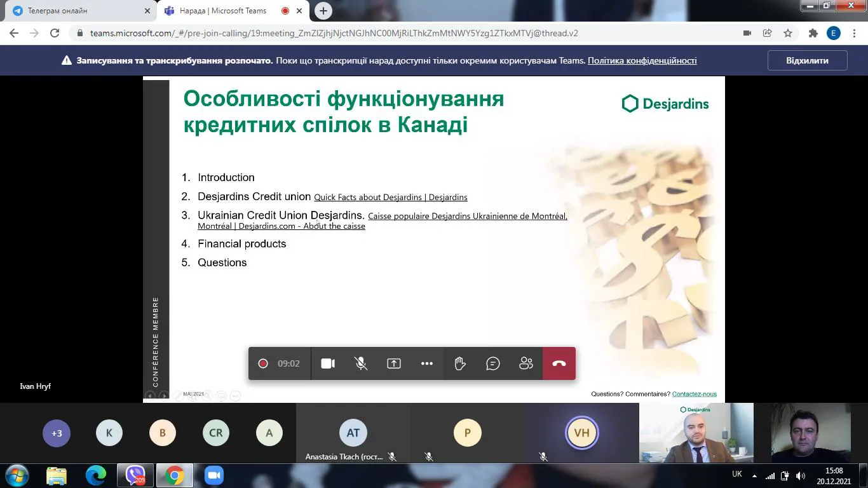Image resolution: width=868 pixels, height=488 pixels.
Task: Open File Explorer from the taskbar
Action: coord(57,475)
